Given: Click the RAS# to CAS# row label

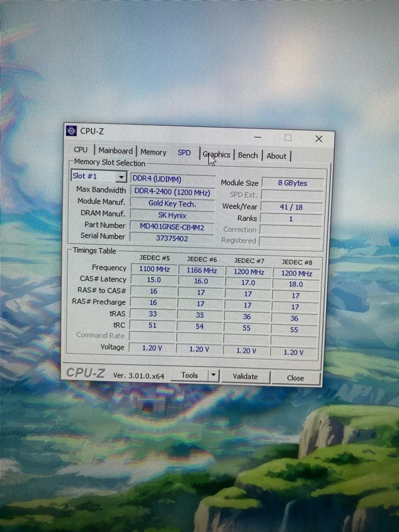Looking at the screenshot, I should tap(101, 290).
